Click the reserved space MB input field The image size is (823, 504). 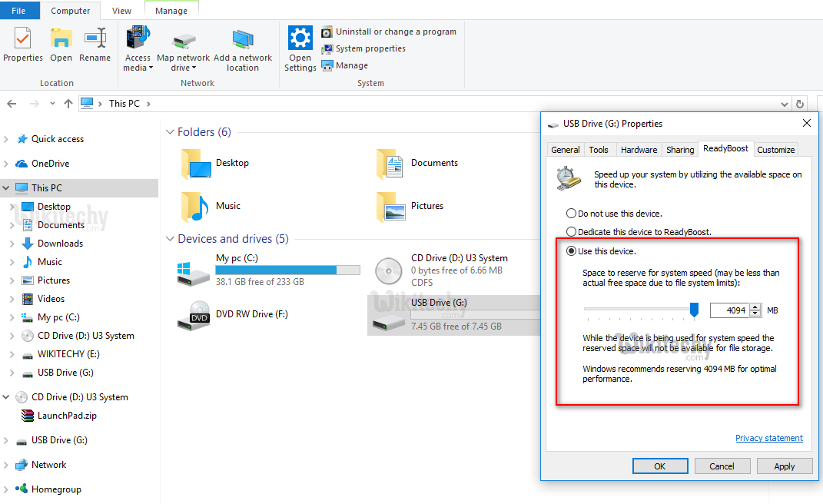[x=727, y=310]
